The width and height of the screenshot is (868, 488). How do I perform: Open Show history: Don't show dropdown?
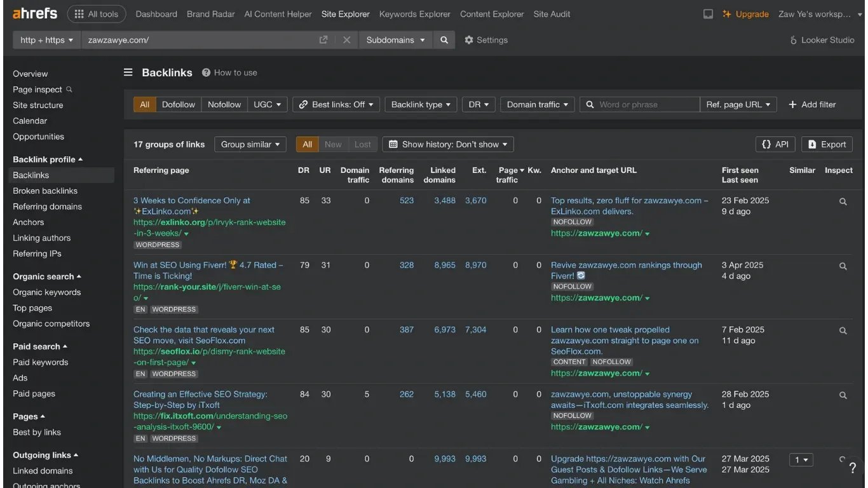[448, 144]
